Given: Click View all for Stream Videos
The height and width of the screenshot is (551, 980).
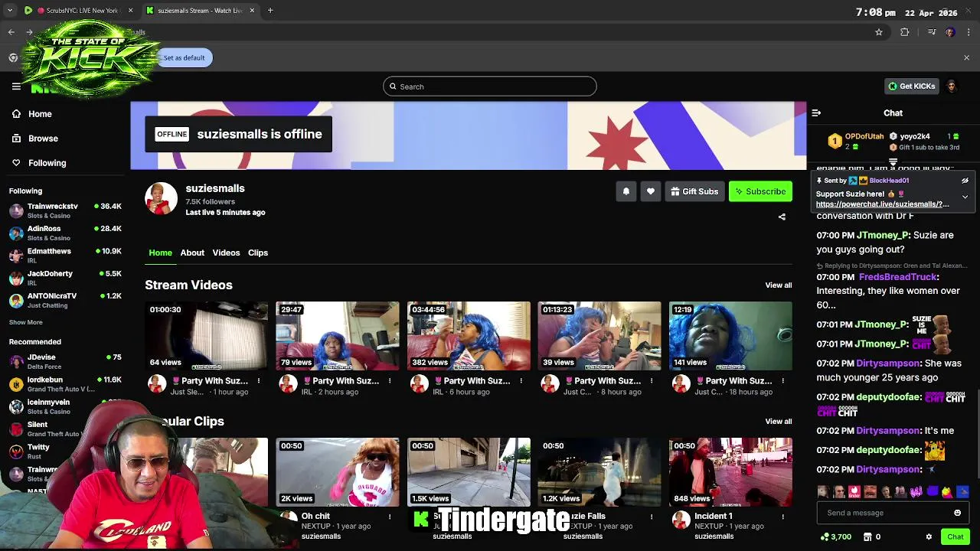Looking at the screenshot, I should [x=778, y=285].
